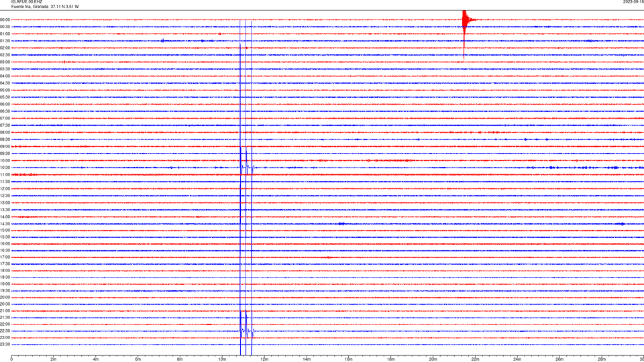Click the 6m tick label on the bottom axis
644x362 pixels.
click(138, 359)
